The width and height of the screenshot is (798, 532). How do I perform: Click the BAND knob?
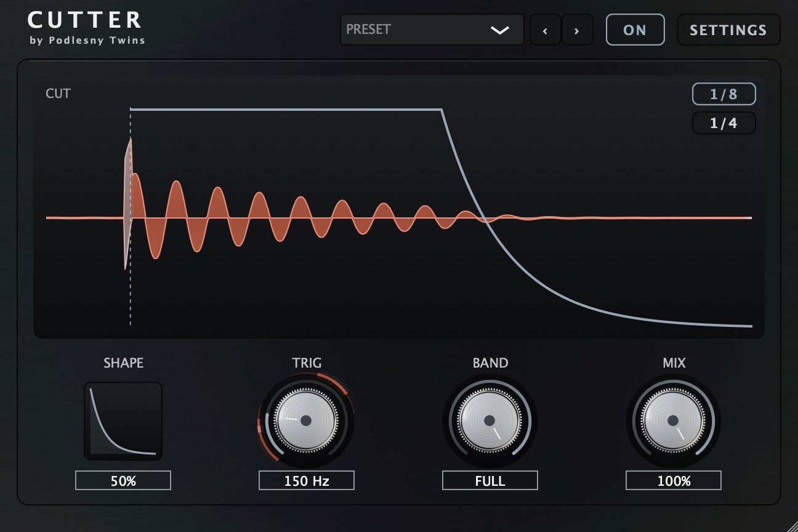pyautogui.click(x=490, y=421)
